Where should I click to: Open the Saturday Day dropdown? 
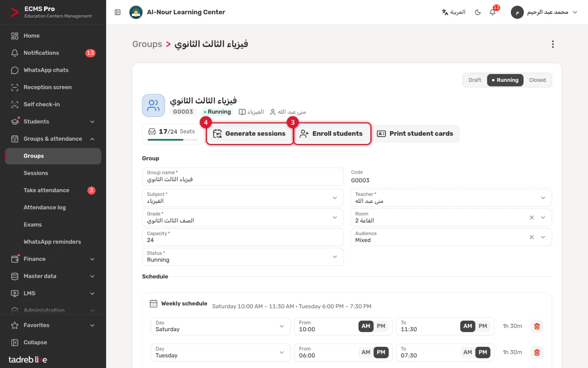click(x=220, y=326)
